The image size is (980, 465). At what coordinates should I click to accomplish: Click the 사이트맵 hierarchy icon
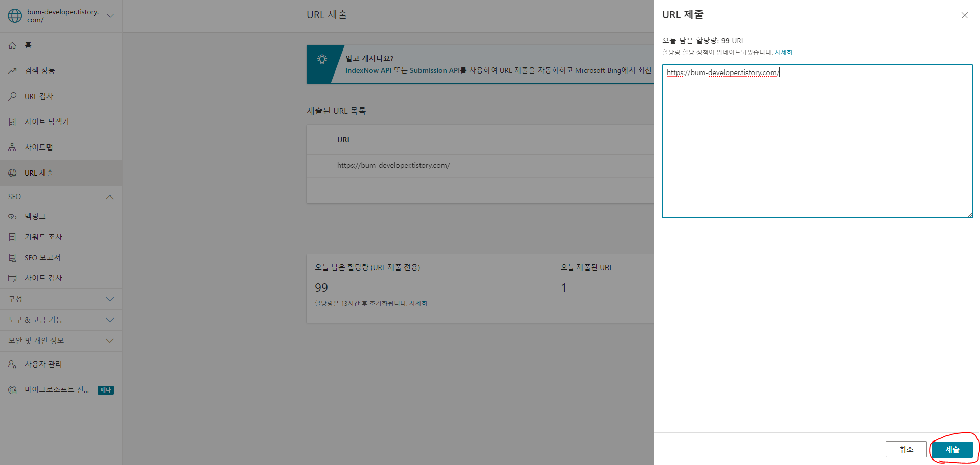tap(12, 148)
